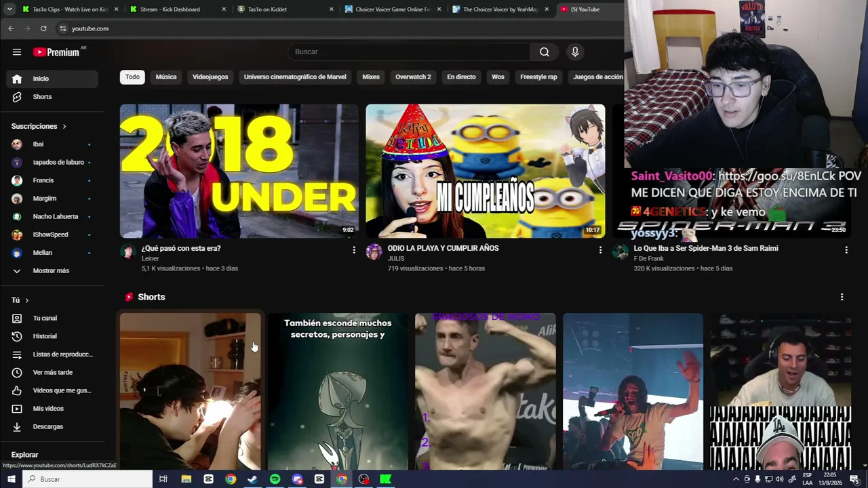This screenshot has height=488, width=868.
Task: Open Listas de reproducción in sidebar
Action: [x=52, y=354]
